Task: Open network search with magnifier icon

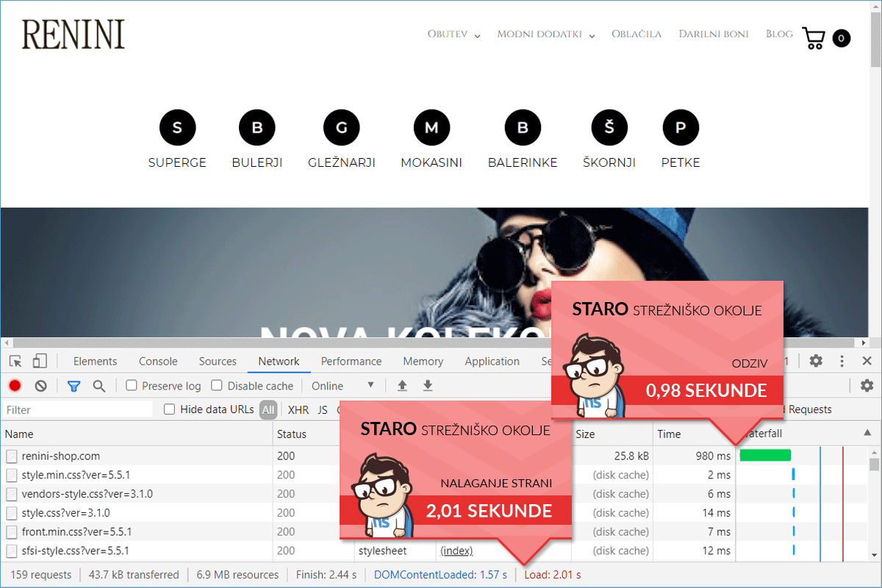Action: pos(98,386)
